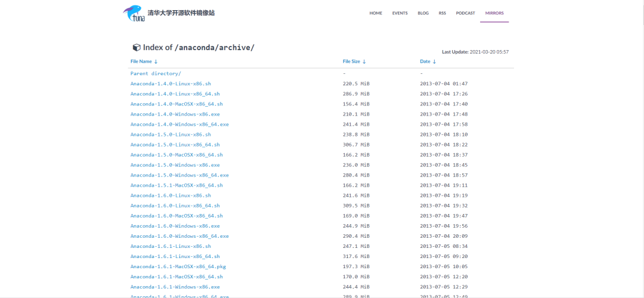Download Anaconda-1.6.1-MacOSX-x86_64.sh
The height and width of the screenshot is (298, 644).
177,277
